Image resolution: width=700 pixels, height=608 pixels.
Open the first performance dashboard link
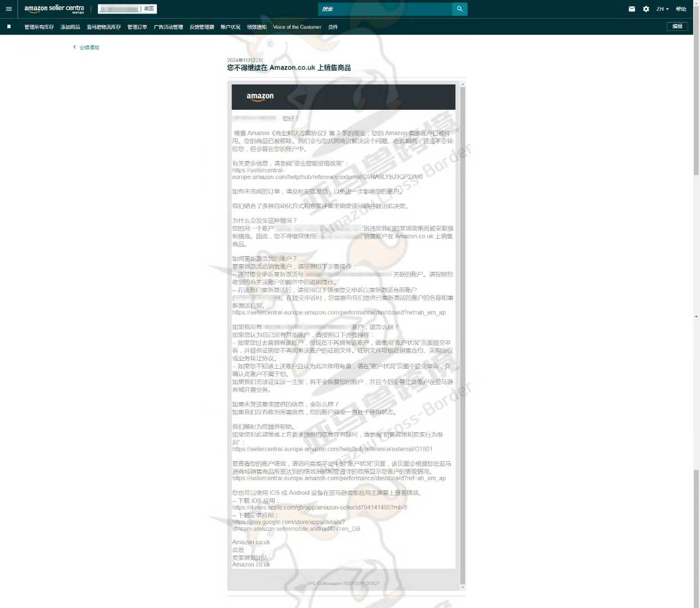(x=339, y=312)
